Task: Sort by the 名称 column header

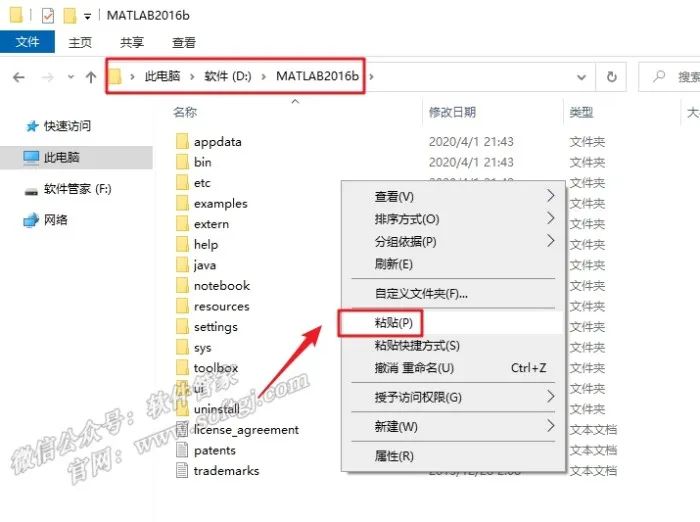Action: 185,112
